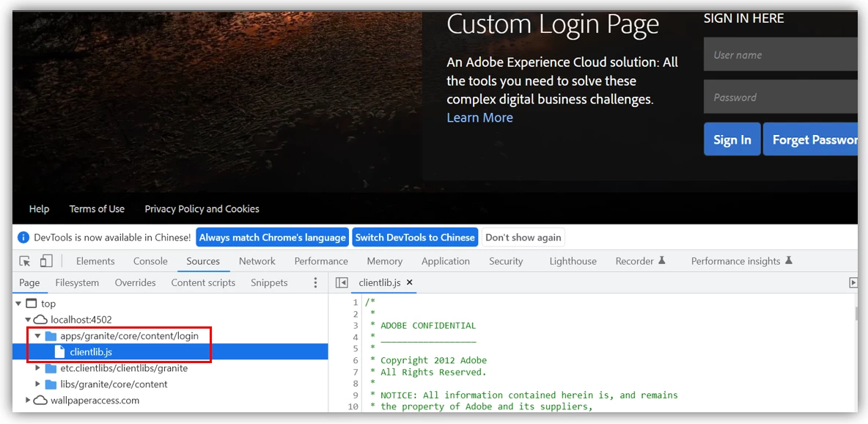Select the Page navigator tab
The image size is (868, 424).
tap(29, 282)
